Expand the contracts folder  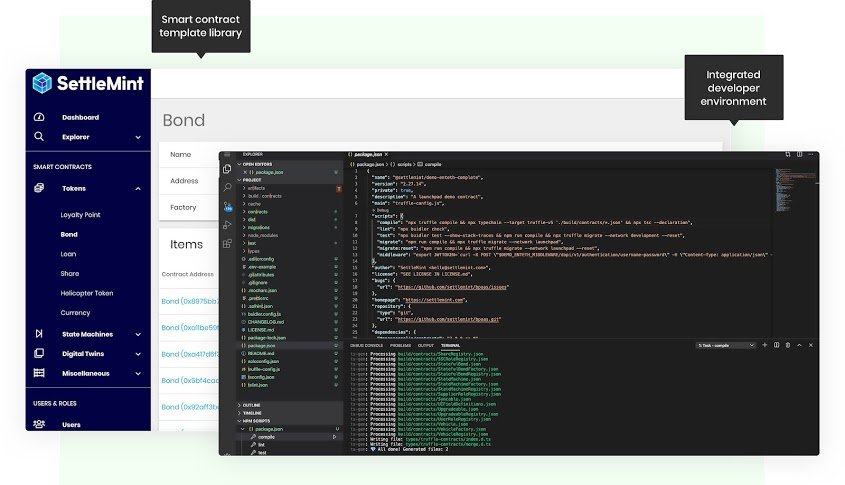[x=255, y=212]
